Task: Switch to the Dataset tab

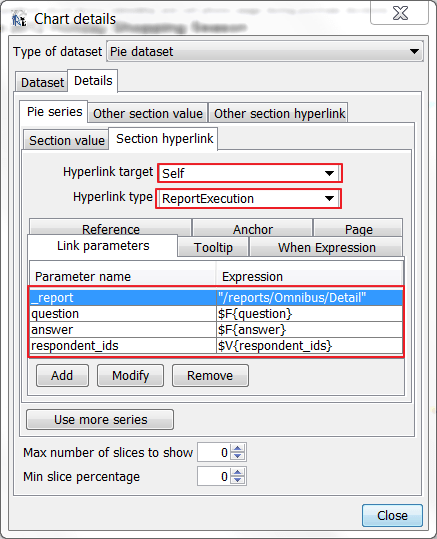Action: pos(42,82)
